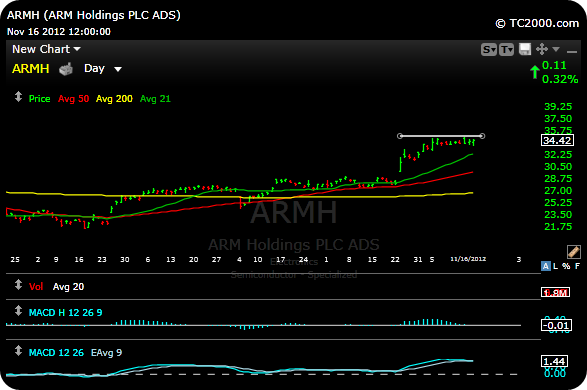Click the Price pane resize arrows icon
Viewport: 587px width, 390px height.
18,97
